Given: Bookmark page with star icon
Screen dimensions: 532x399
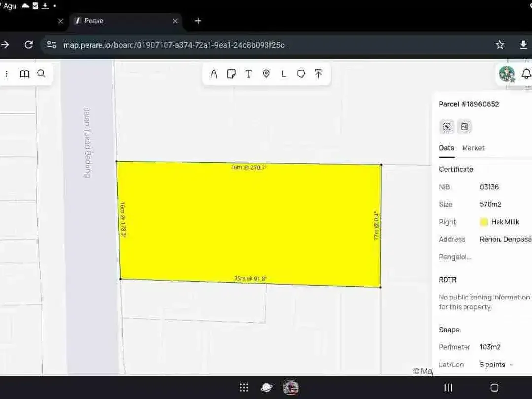Looking at the screenshot, I should (x=500, y=45).
